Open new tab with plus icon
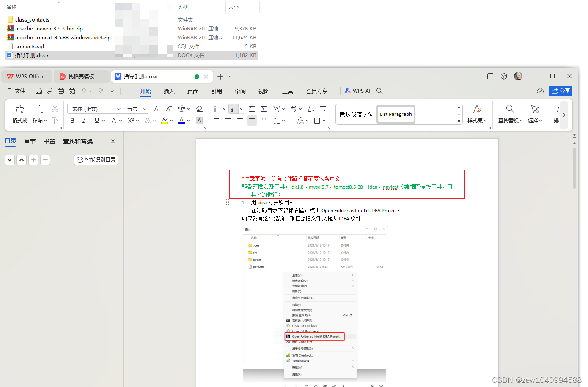588x387 pixels. 220,77
